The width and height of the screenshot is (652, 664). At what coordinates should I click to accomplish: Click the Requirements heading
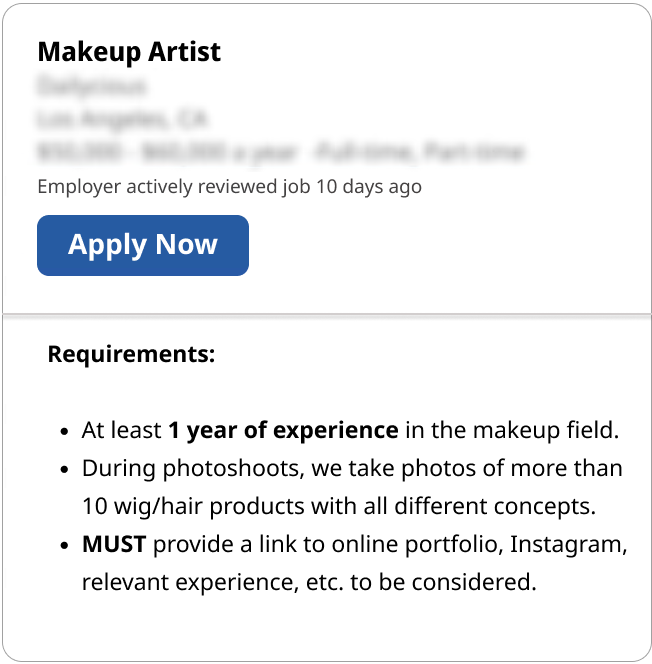[131, 354]
